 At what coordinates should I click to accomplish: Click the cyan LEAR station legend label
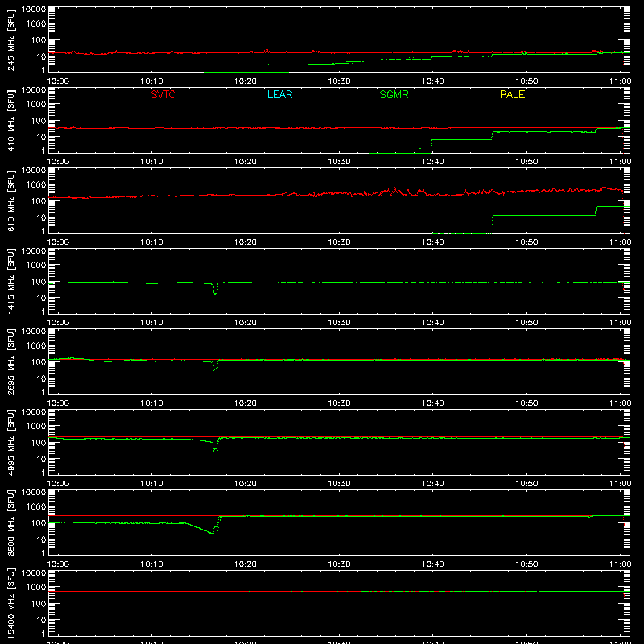pos(279,94)
